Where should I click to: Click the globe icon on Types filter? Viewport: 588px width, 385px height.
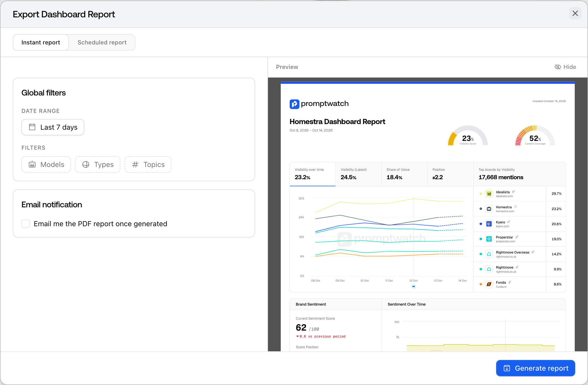coord(86,164)
